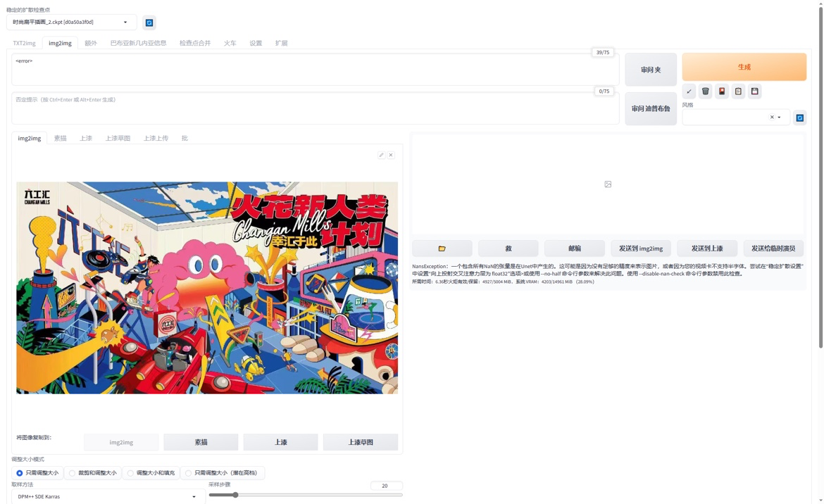Open the extra networks icon panel
This screenshot has width=824, height=504.
tap(721, 91)
